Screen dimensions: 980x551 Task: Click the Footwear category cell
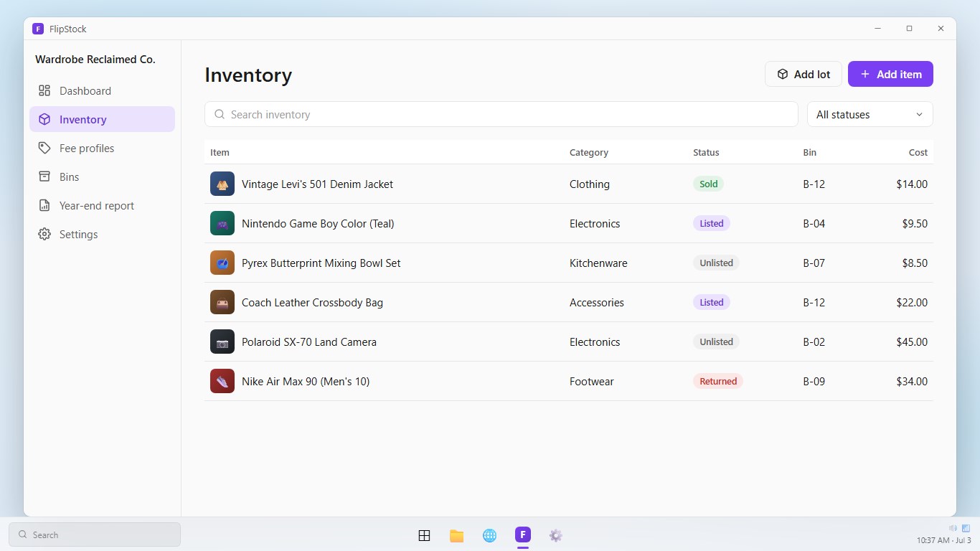coord(592,381)
